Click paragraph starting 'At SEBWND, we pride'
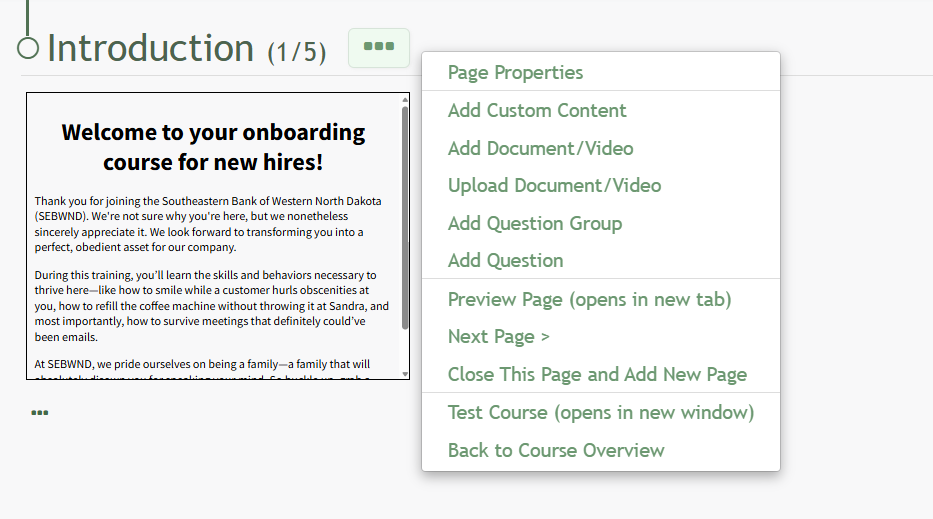Screen dimensions: 933x519 click(202, 368)
